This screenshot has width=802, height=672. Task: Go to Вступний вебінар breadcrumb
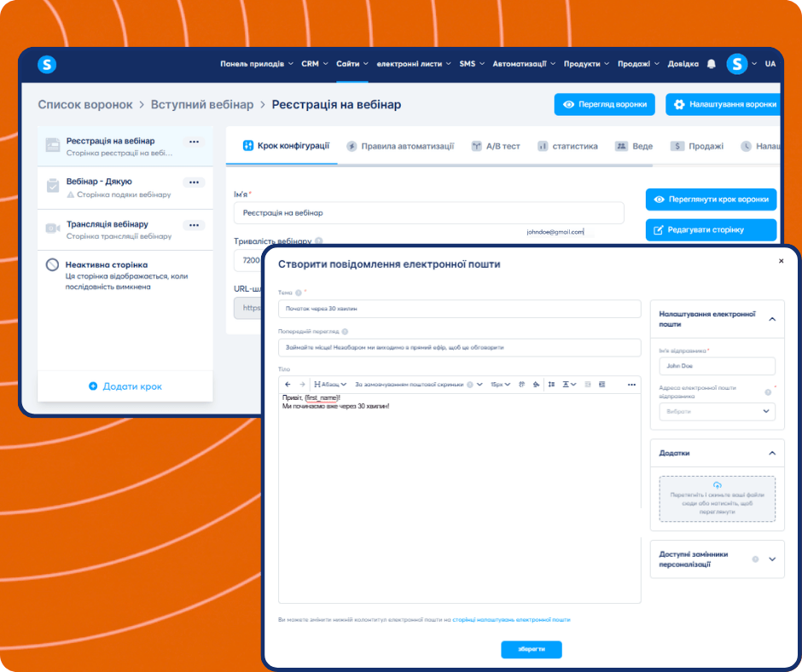pos(202,105)
